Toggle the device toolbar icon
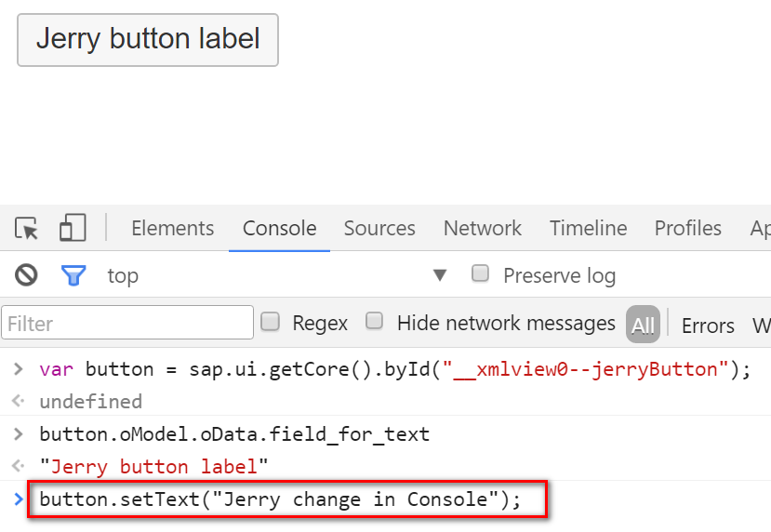The image size is (771, 532). (x=72, y=229)
